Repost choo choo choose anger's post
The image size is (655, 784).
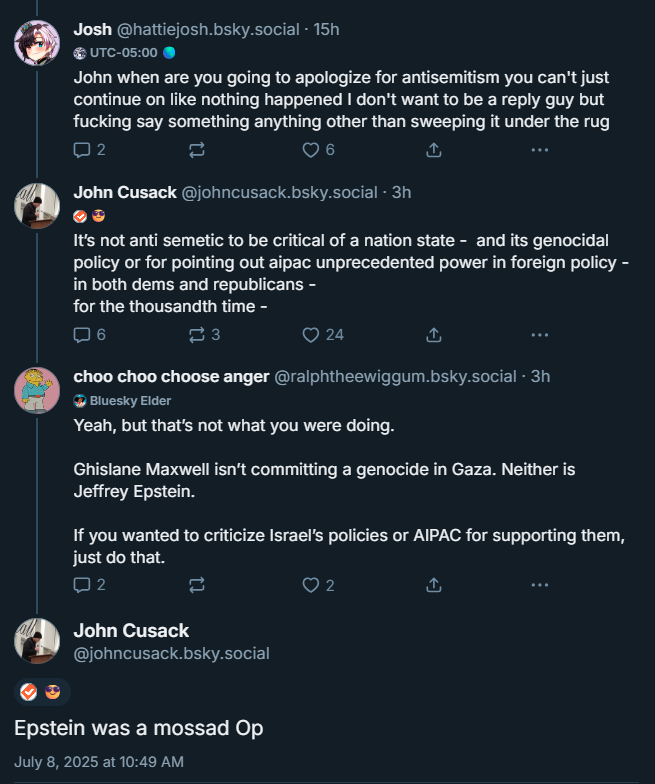click(x=196, y=585)
